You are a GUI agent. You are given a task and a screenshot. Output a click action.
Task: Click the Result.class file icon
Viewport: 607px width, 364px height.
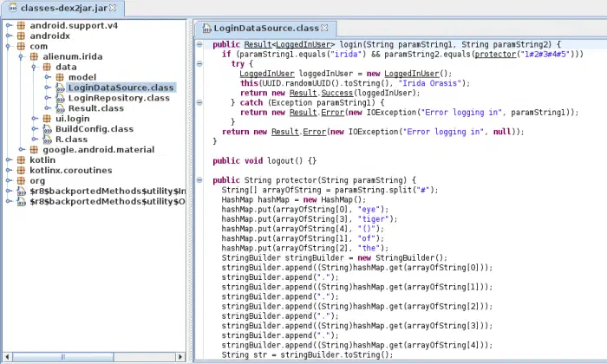(60, 108)
